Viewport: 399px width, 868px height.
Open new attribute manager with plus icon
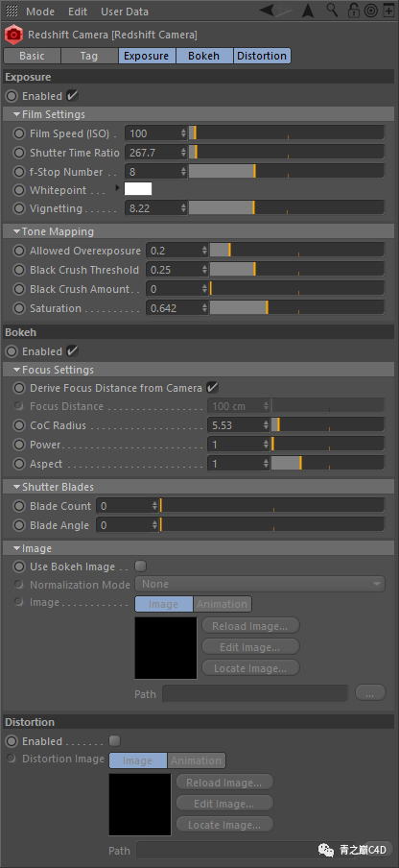click(x=387, y=11)
